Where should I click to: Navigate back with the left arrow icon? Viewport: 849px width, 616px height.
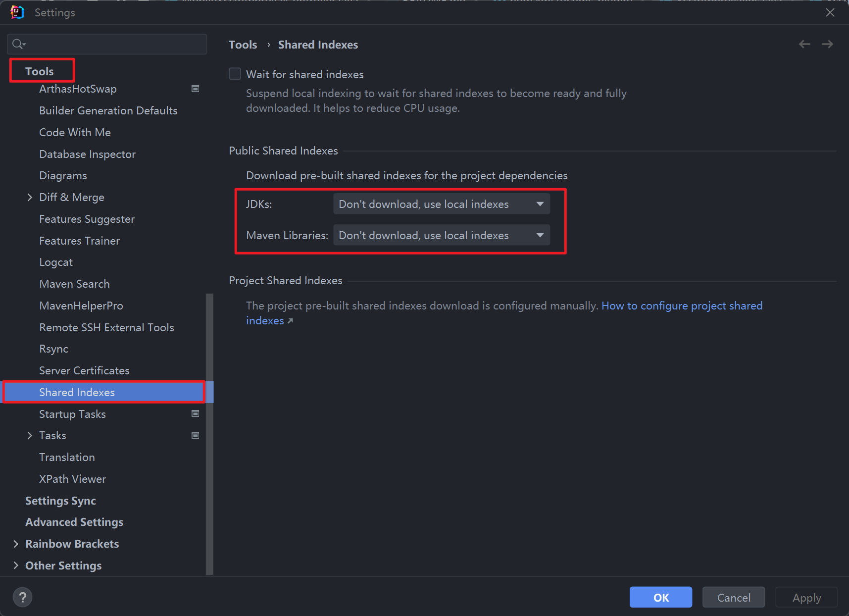point(804,44)
